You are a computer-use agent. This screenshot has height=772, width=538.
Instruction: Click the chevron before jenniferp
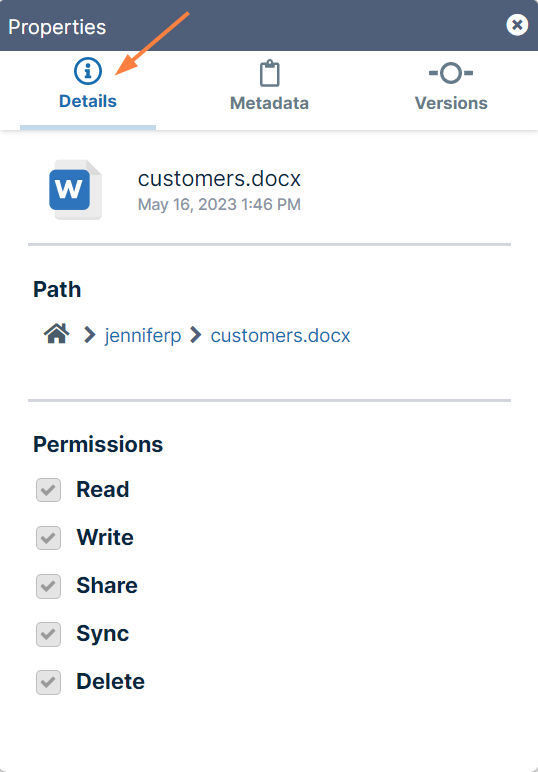89,335
